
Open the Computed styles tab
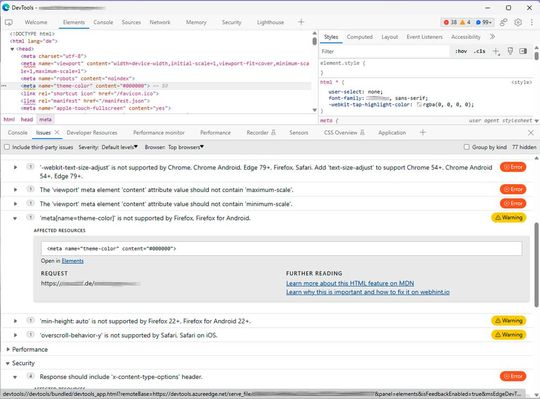pos(360,36)
